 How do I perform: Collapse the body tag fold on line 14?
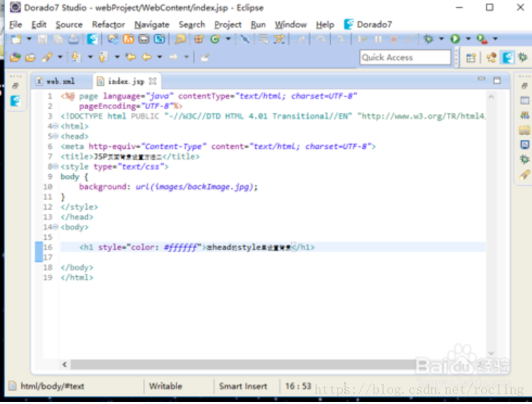(56, 227)
